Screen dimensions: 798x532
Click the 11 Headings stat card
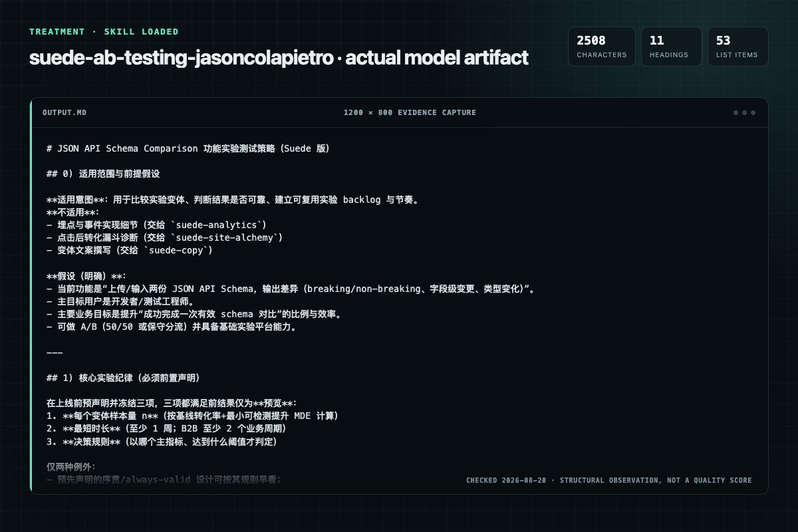671,47
